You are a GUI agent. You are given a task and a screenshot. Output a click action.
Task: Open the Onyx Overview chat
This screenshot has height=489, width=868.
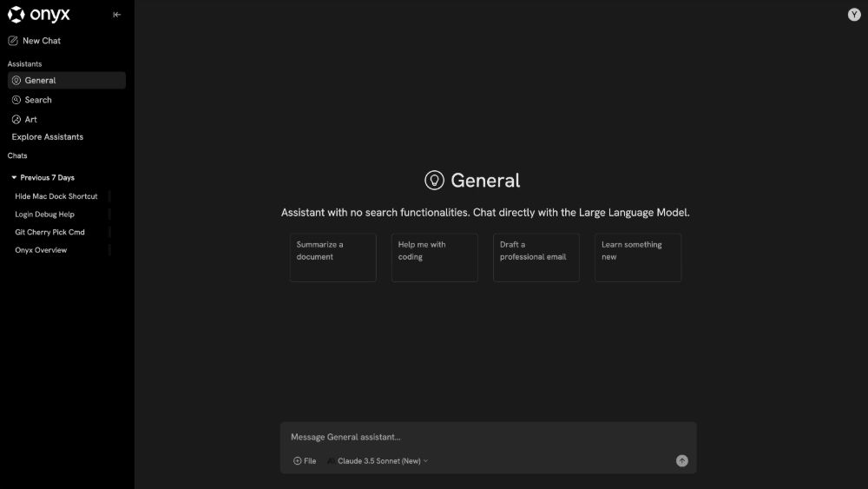pos(41,250)
